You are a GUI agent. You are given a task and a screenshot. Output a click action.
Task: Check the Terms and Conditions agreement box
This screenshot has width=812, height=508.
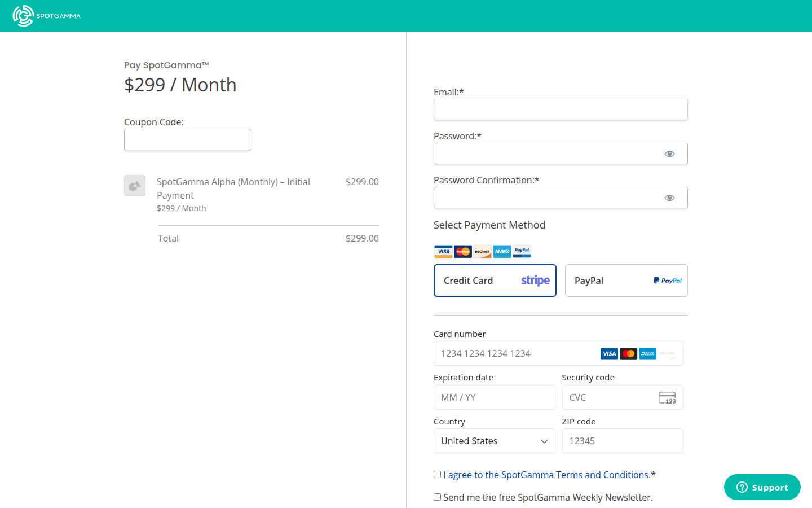pyautogui.click(x=437, y=475)
